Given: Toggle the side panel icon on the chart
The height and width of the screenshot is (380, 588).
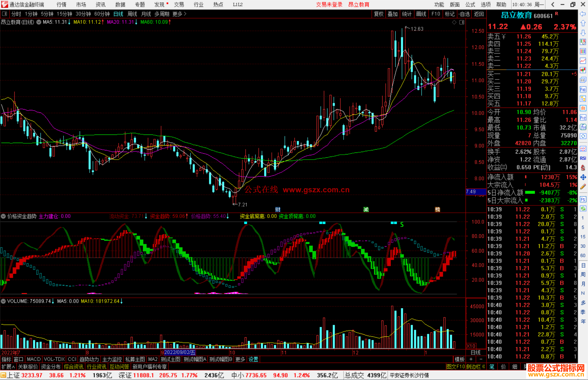Looking at the screenshot, I should point(462,22).
